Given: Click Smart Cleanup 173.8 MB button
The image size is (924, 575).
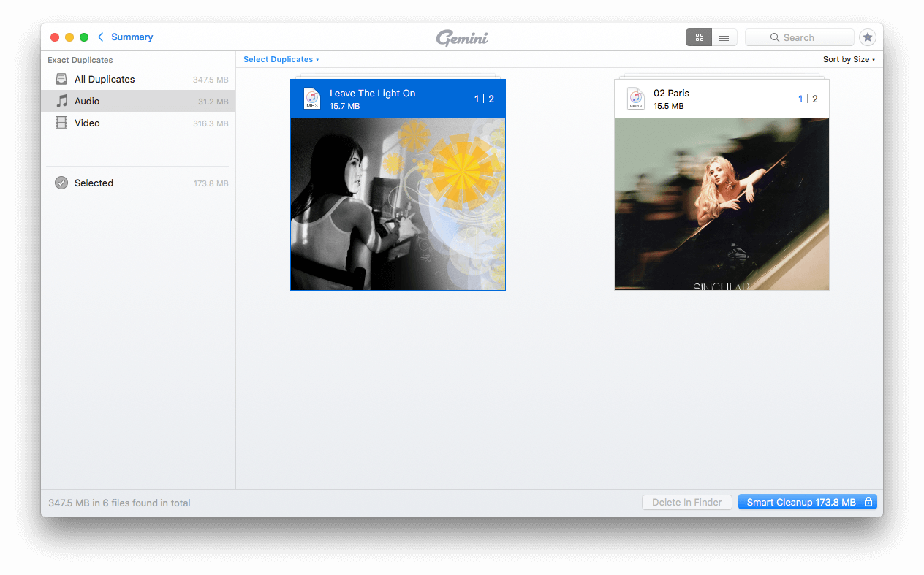Looking at the screenshot, I should (807, 502).
